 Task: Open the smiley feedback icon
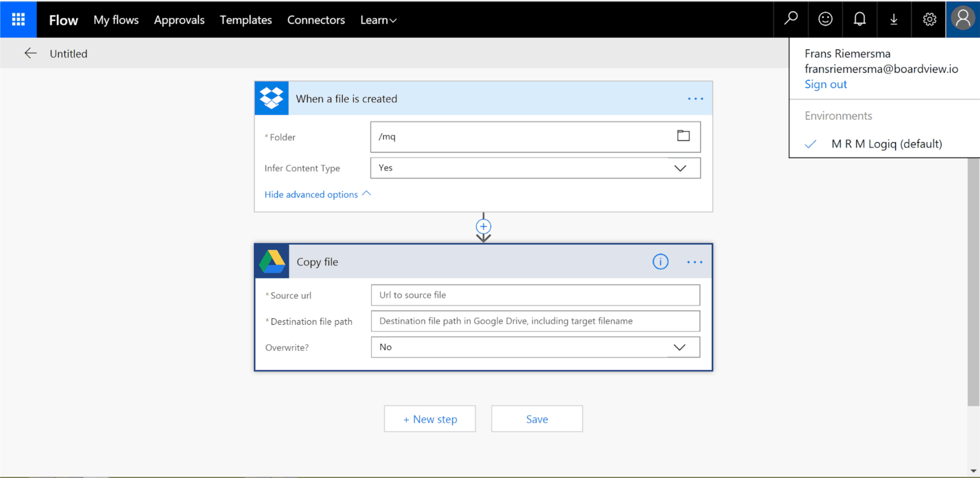825,19
